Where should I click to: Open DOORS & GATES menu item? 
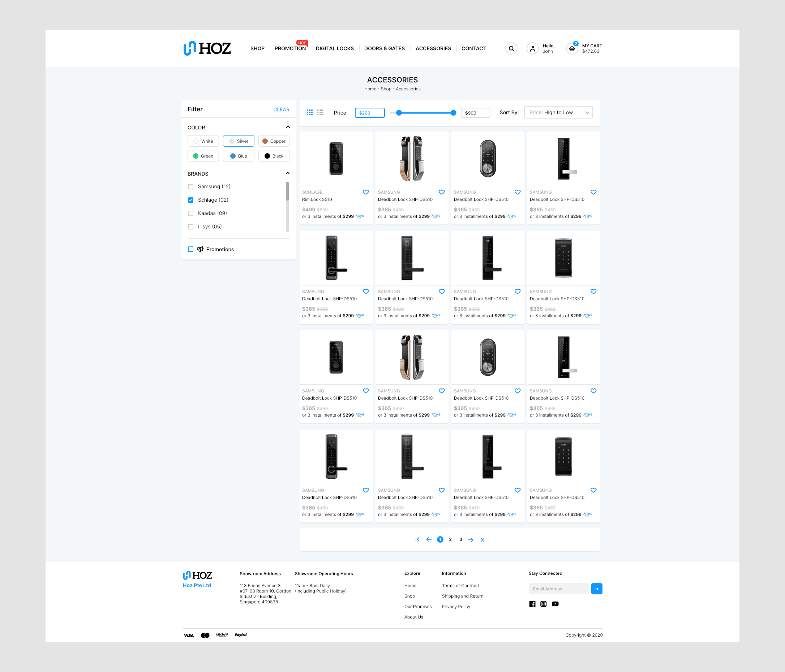click(384, 48)
